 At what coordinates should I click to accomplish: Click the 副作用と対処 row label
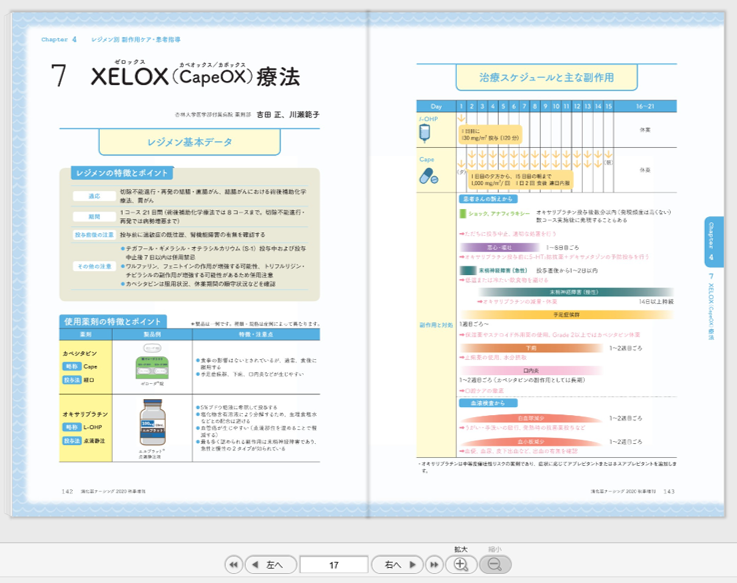[x=436, y=325]
